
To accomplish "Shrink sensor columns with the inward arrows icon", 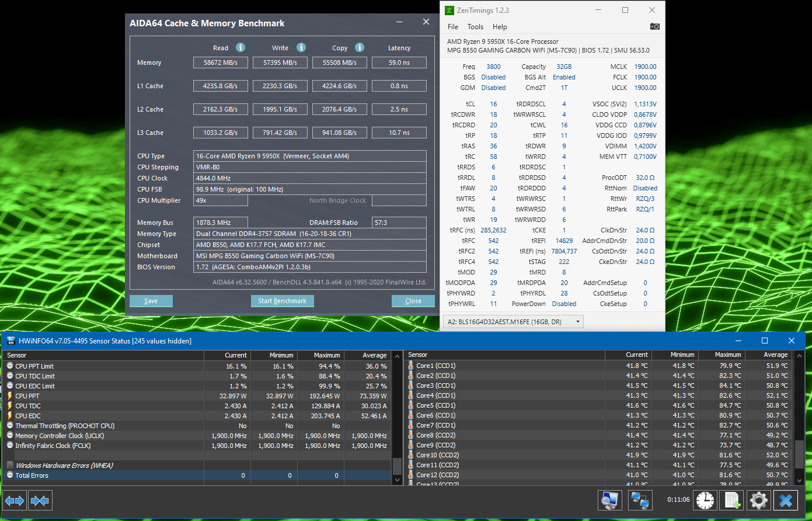I will click(x=40, y=501).
